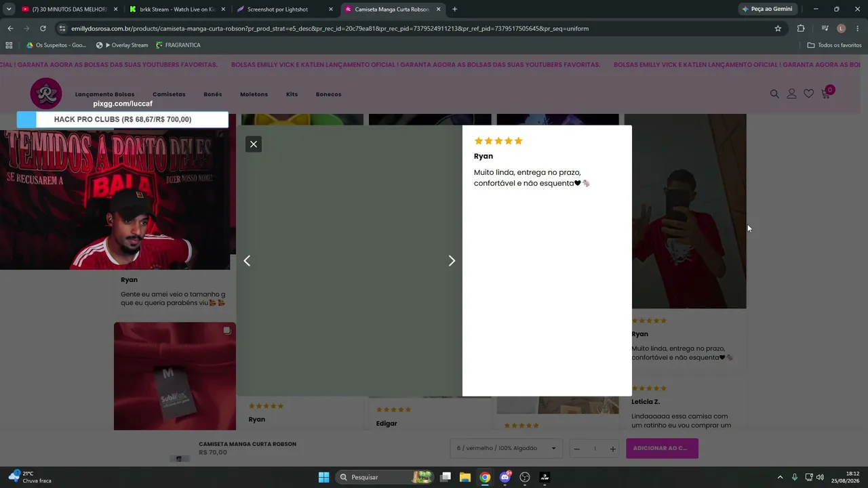Open the tab search dropdown arrow
This screenshot has width=868, height=488.
(9, 9)
